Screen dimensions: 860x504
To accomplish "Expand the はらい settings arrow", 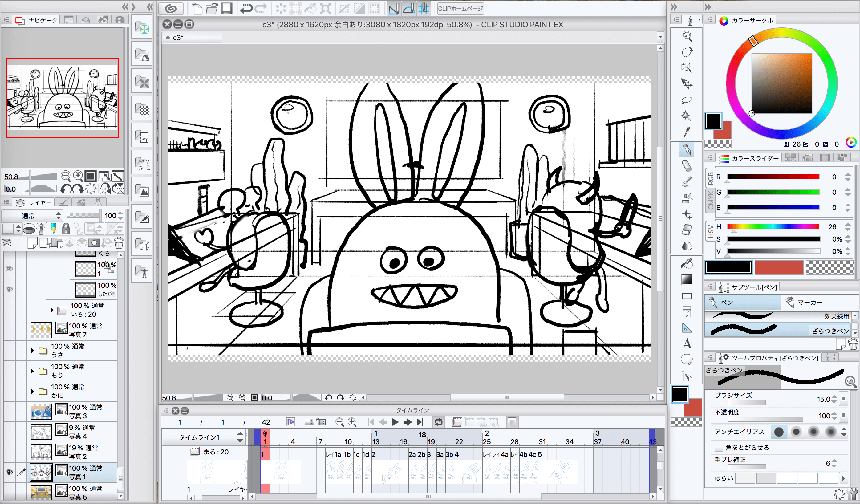I will (x=844, y=478).
